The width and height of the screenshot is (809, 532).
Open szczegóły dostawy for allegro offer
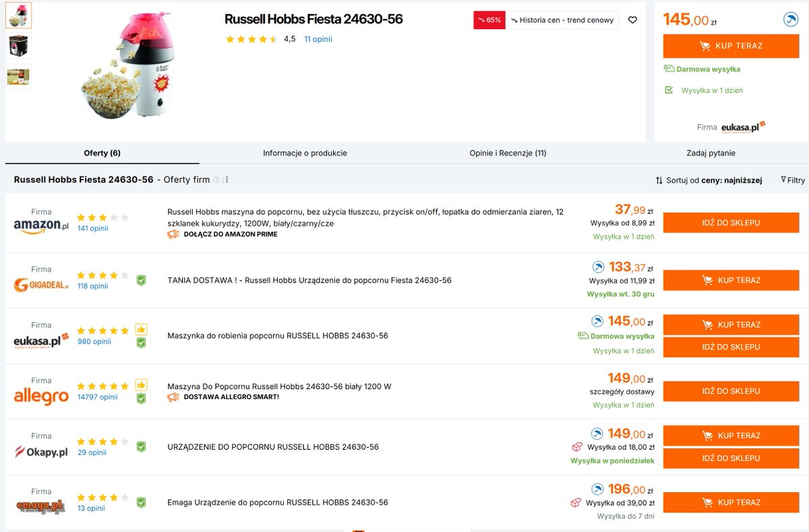click(622, 392)
